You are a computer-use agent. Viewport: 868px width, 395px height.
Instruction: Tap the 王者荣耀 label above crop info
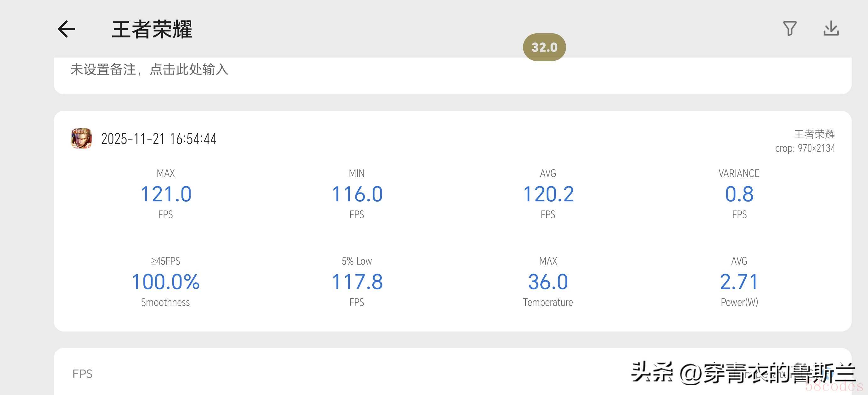814,134
